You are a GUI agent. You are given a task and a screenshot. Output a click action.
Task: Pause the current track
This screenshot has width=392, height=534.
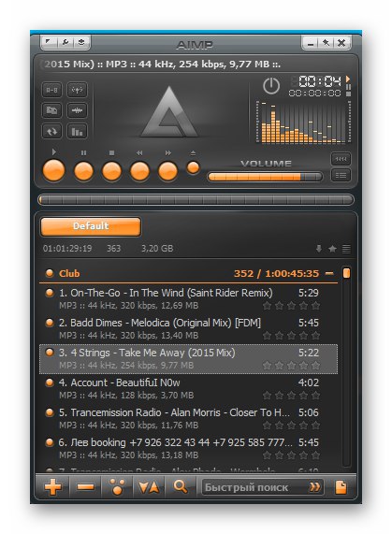click(x=84, y=171)
